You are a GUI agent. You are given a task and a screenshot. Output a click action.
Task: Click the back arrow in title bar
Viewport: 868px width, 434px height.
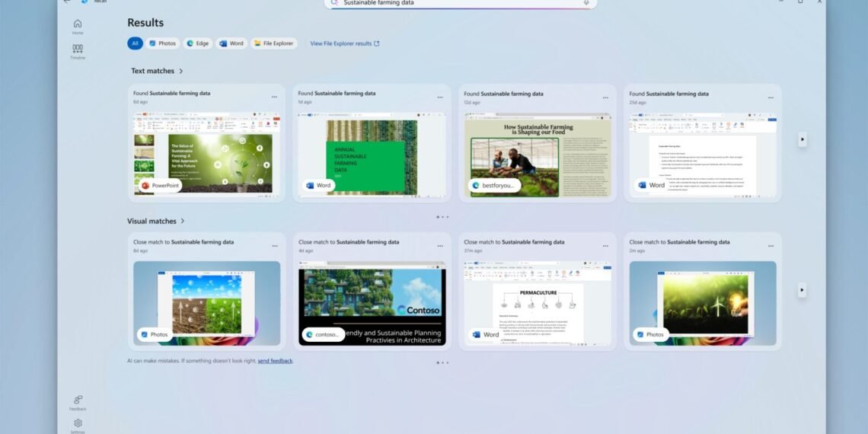point(67,2)
